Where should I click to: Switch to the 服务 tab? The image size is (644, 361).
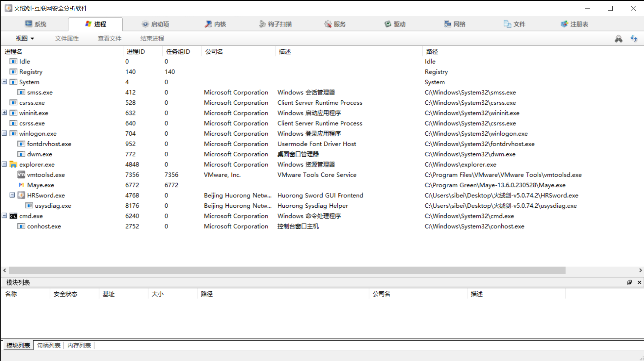tap(335, 24)
